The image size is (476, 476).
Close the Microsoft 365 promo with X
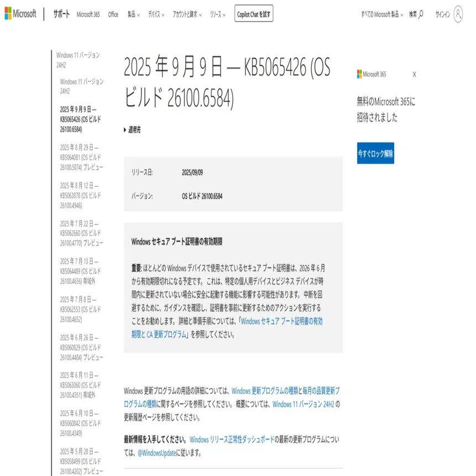point(415,75)
